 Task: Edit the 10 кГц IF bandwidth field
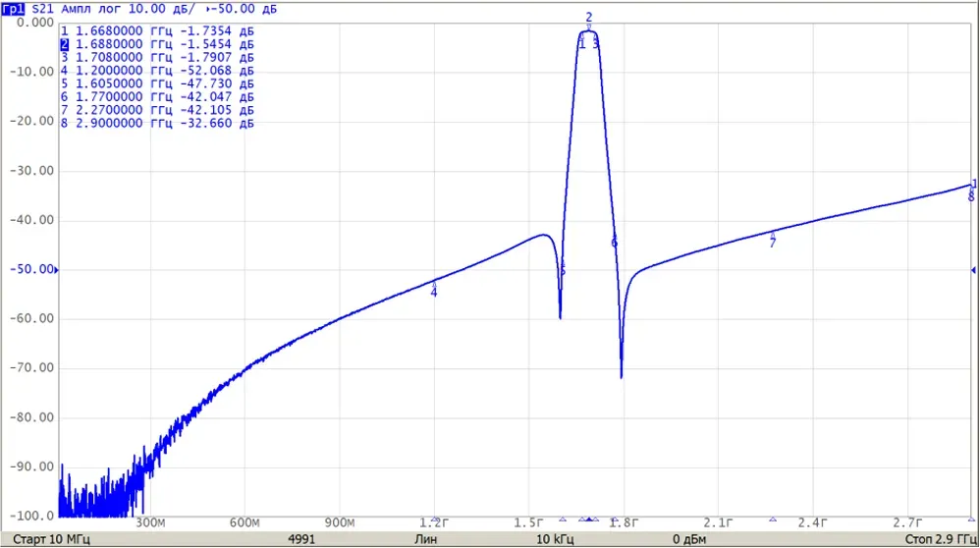555,539
